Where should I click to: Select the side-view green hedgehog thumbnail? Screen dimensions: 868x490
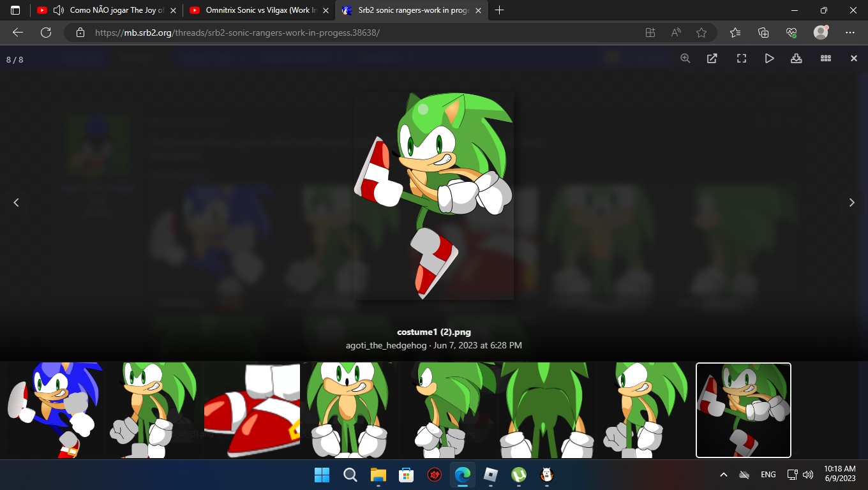tap(449, 410)
